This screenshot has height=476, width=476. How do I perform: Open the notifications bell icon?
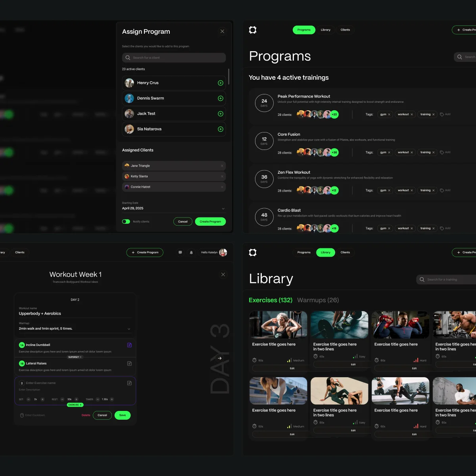(x=191, y=252)
